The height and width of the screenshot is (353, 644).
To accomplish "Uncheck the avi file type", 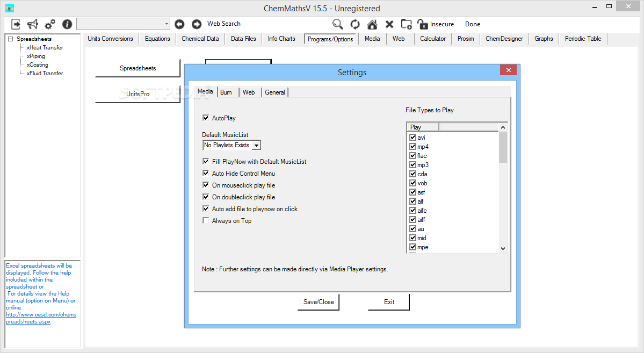I will click(x=413, y=137).
